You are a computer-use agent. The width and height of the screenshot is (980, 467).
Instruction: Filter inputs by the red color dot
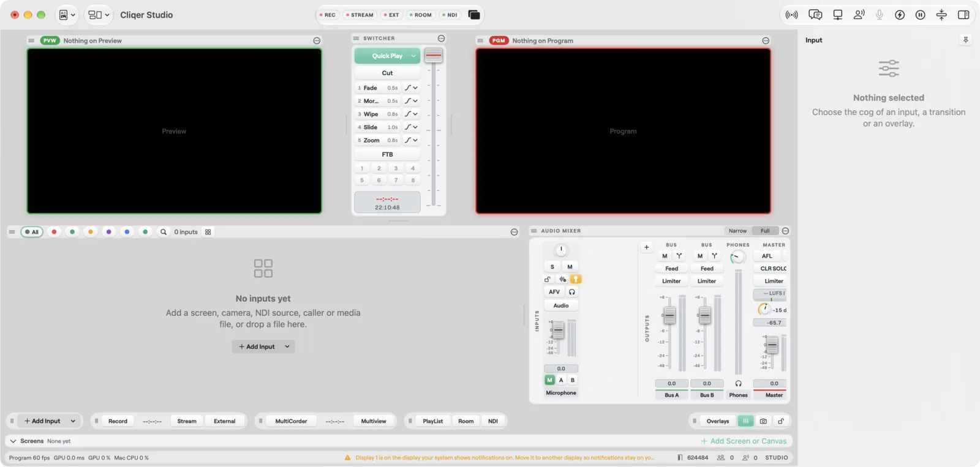point(54,232)
